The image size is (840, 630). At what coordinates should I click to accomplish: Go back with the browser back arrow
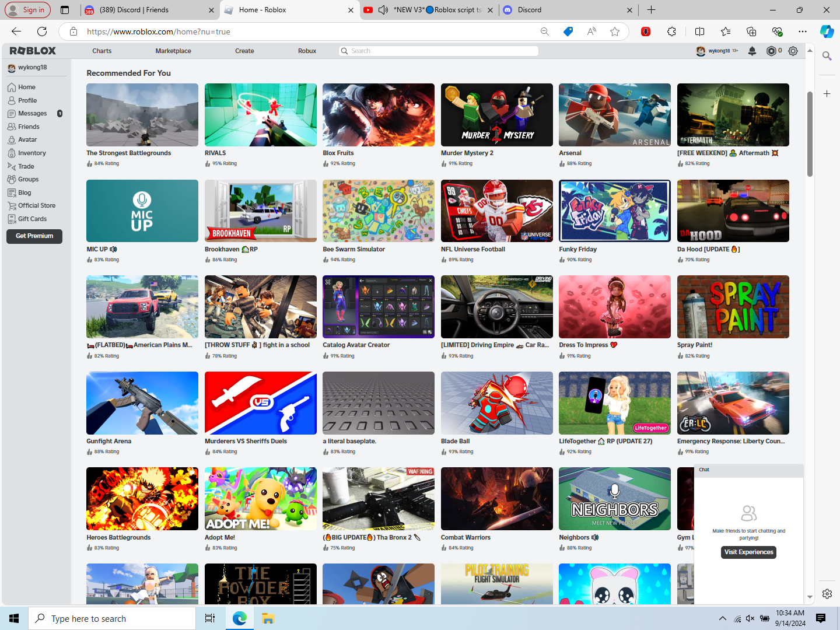[16, 32]
